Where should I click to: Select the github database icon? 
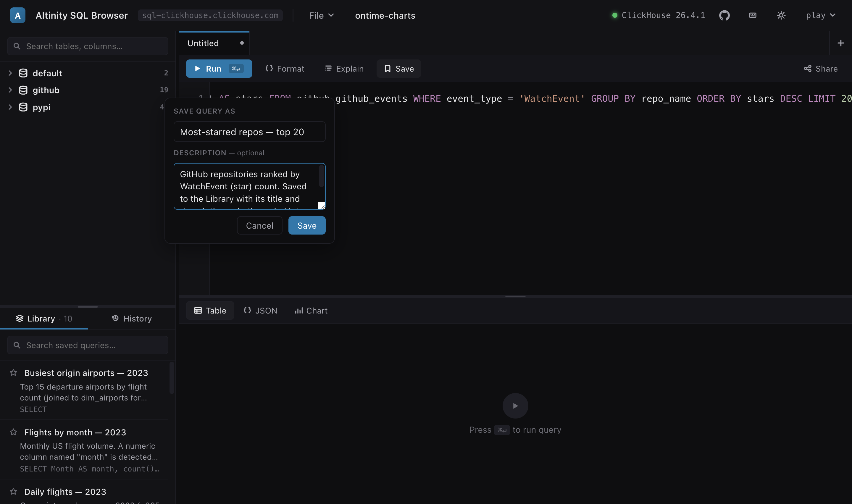click(x=23, y=90)
